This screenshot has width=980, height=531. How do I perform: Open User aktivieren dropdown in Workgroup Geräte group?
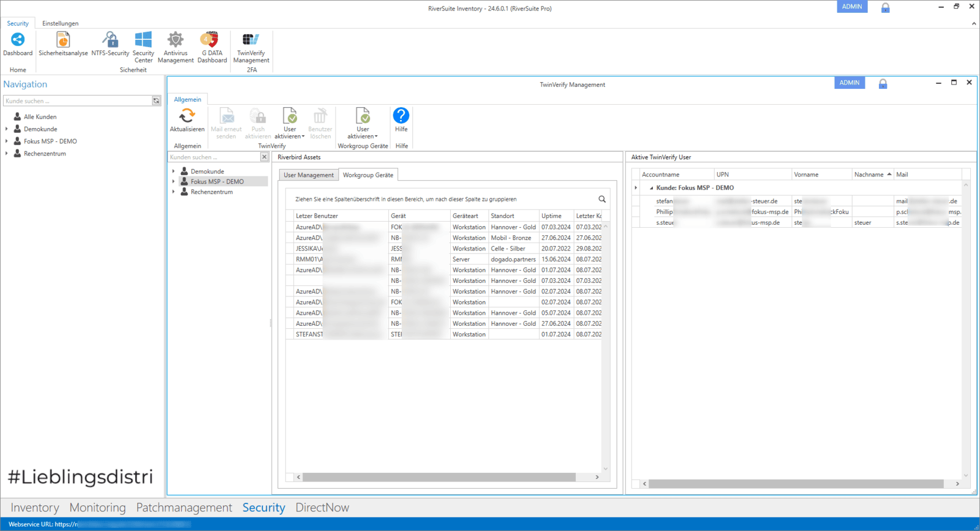pos(363,123)
